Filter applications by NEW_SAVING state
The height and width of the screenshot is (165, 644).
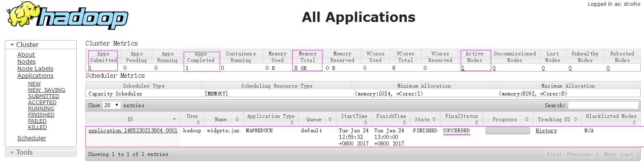[x=47, y=90]
